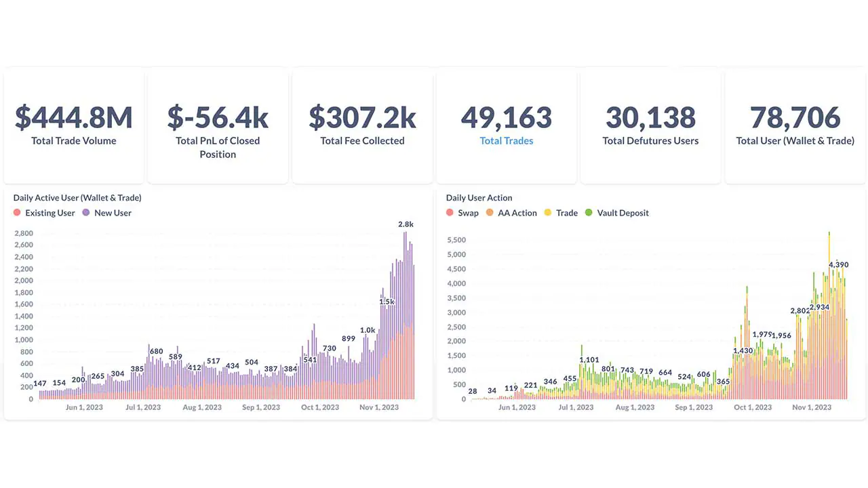Click the 49,163 trades count value
868x488 pixels.
click(506, 117)
